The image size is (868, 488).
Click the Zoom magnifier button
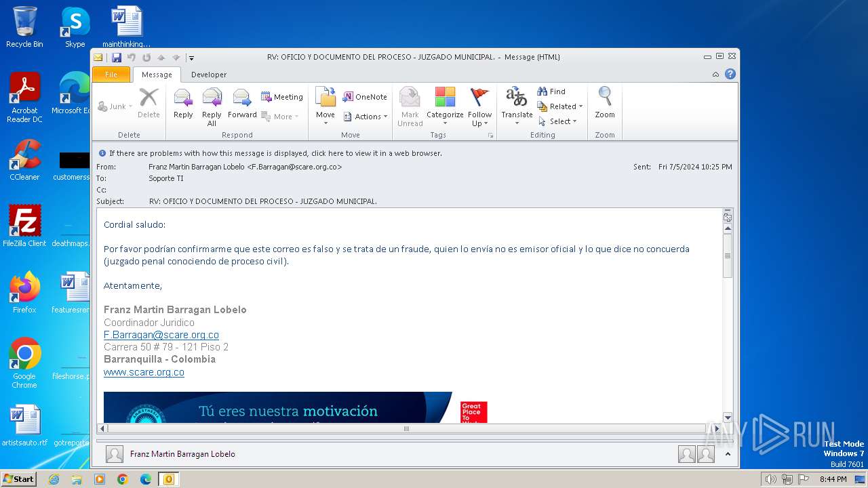point(605,103)
